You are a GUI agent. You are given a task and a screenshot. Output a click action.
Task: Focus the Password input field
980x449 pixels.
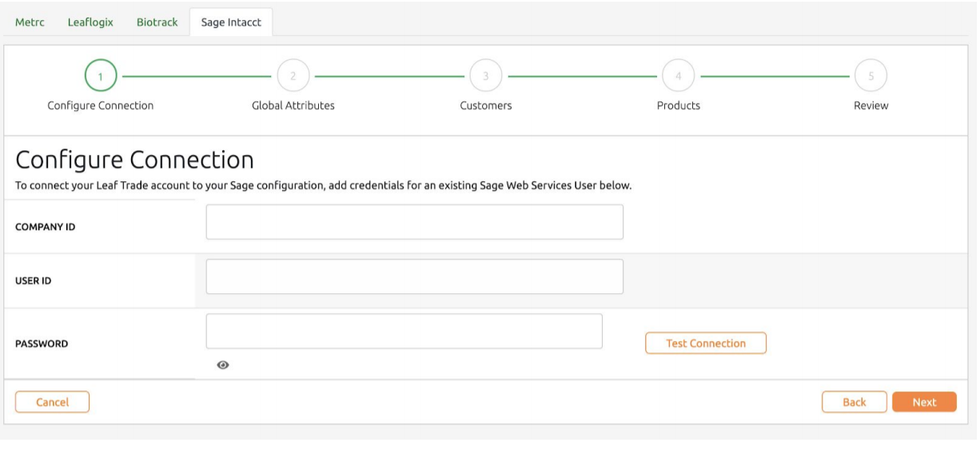click(404, 331)
